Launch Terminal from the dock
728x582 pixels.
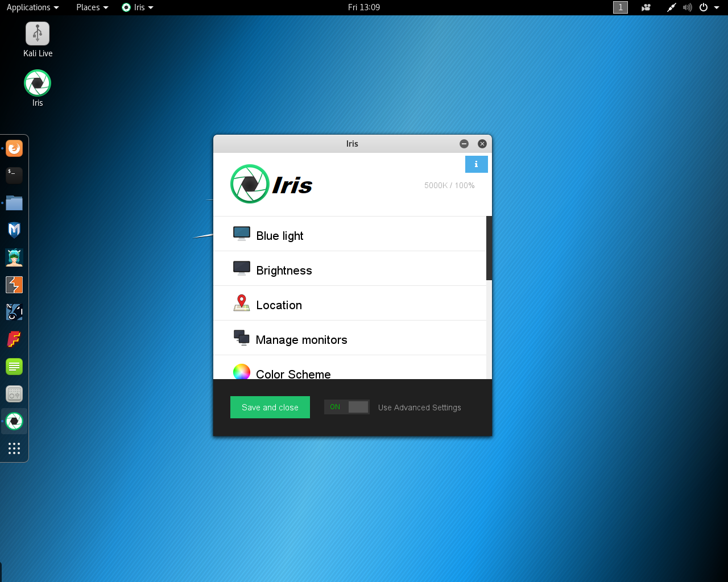pos(14,175)
